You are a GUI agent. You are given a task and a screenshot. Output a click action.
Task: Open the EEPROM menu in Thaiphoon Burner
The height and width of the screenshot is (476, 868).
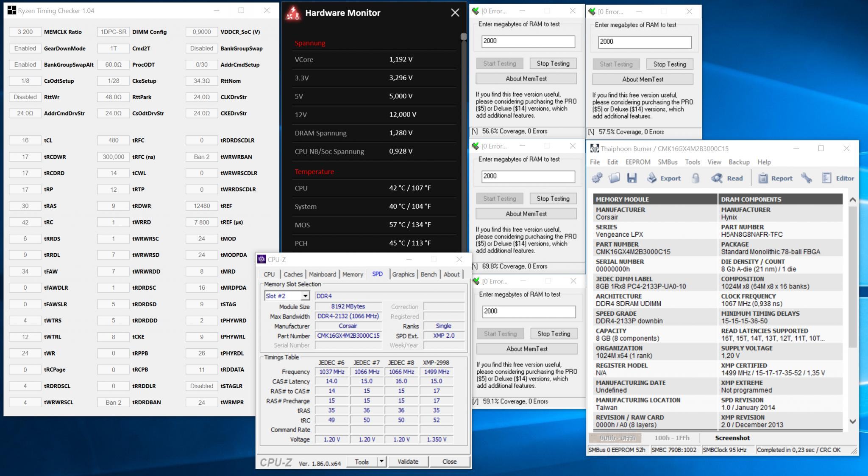637,162
